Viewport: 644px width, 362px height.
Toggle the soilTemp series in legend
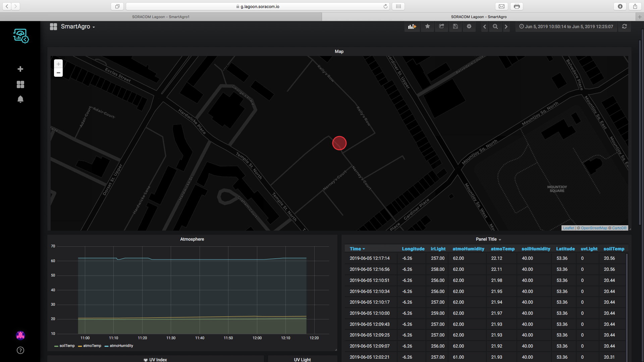coord(67,346)
